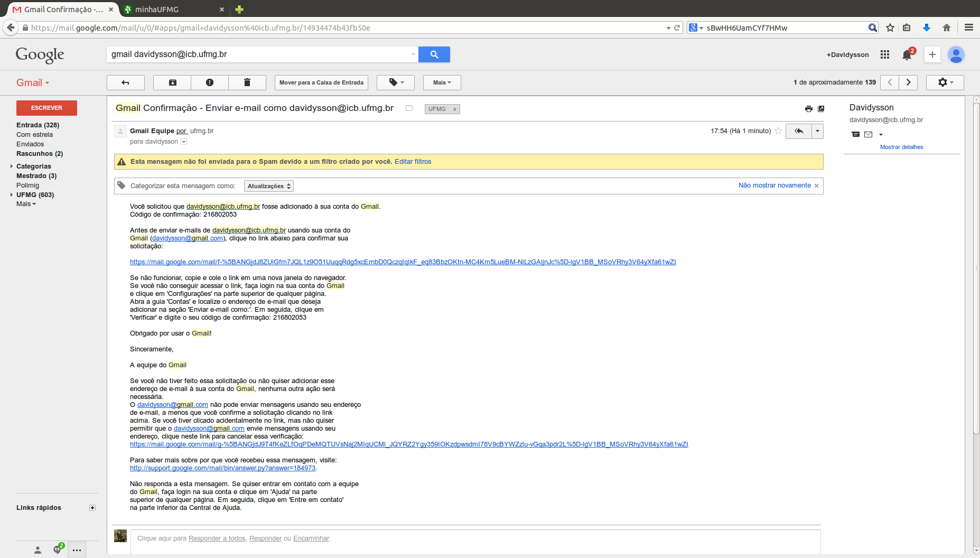Screen dimensions: 980x558
Task: Click Mover para a Caixa de Entrada
Action: (321, 82)
